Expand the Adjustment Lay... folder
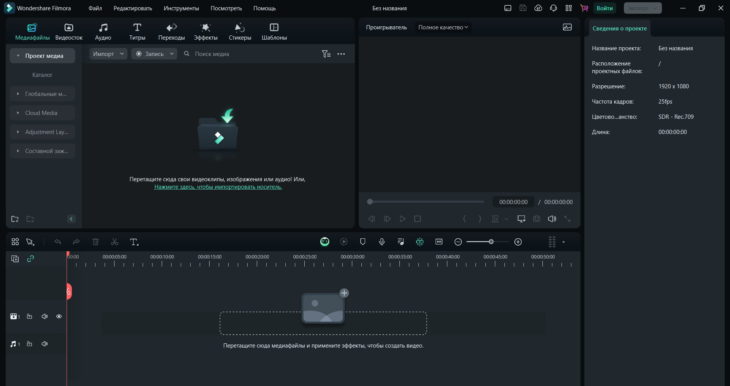This screenshot has width=730, height=386. pyautogui.click(x=18, y=132)
